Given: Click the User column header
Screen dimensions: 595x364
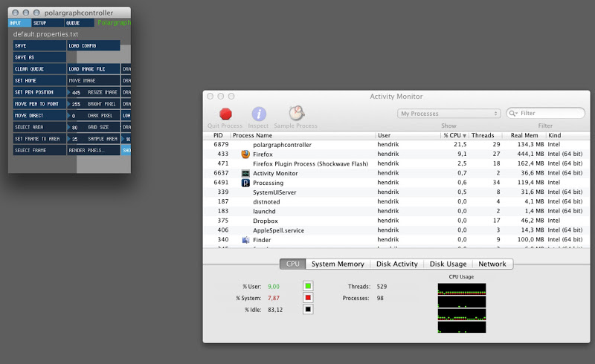Looking at the screenshot, I should 408,135.
